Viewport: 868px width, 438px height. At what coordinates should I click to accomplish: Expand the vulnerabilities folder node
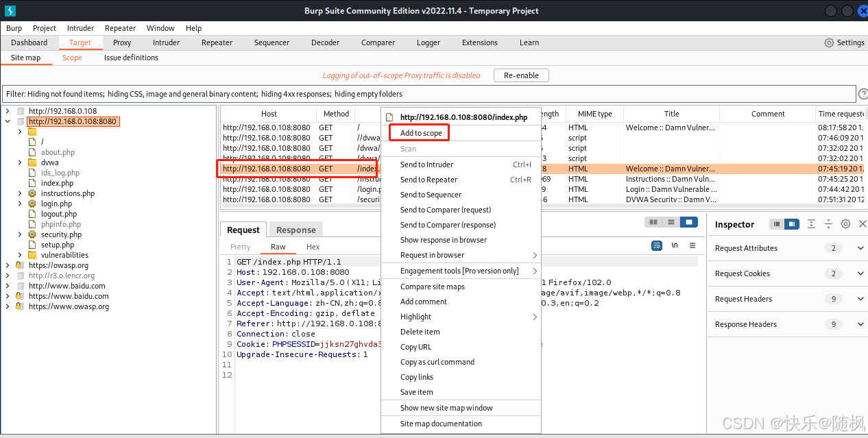pos(20,255)
